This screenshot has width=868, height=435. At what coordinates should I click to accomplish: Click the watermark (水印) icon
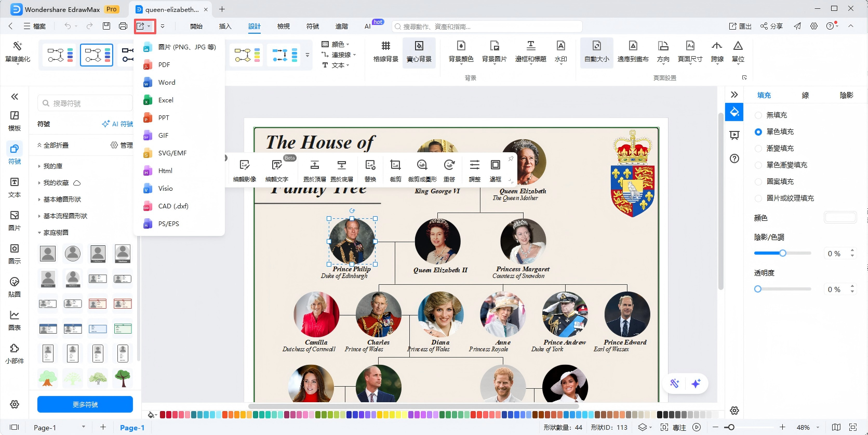coord(560,51)
